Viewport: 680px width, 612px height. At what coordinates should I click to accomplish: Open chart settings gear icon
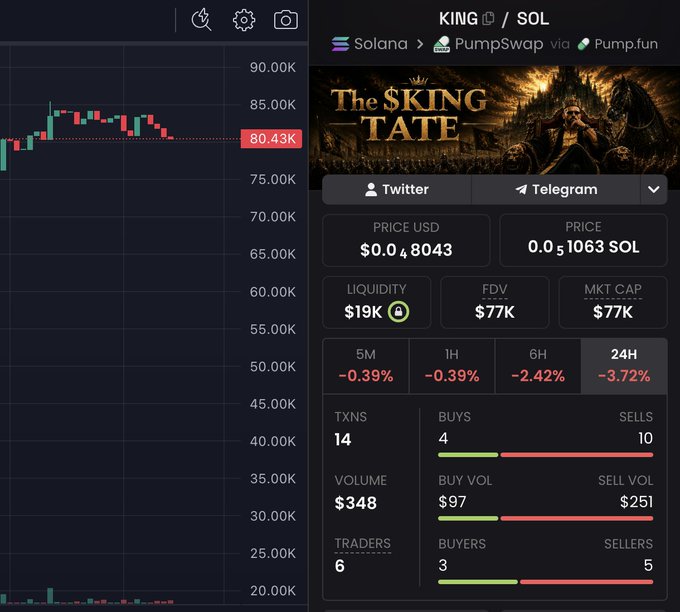244,20
